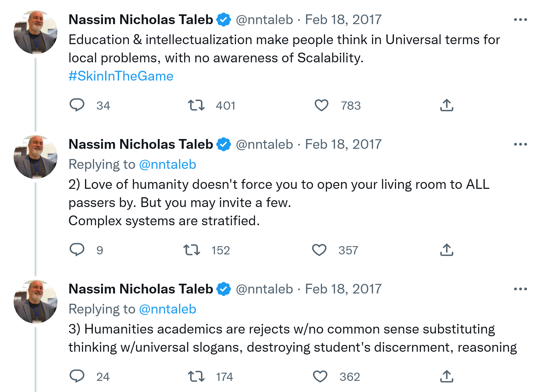Open the first tweet's profile avatar
539x392 pixels.
coord(36,32)
